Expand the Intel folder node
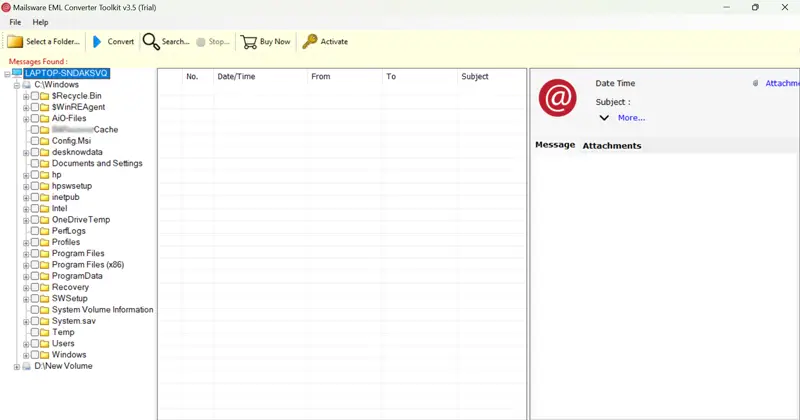 26,209
